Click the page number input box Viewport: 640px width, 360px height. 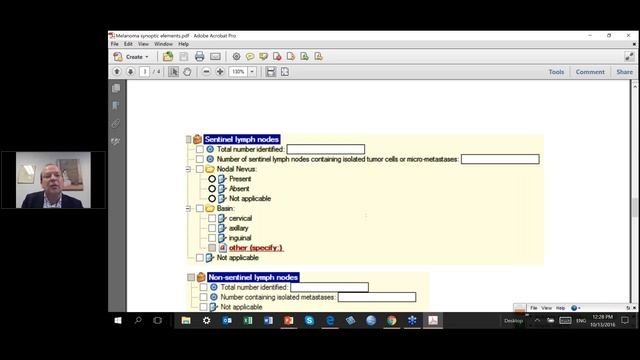(x=144, y=72)
